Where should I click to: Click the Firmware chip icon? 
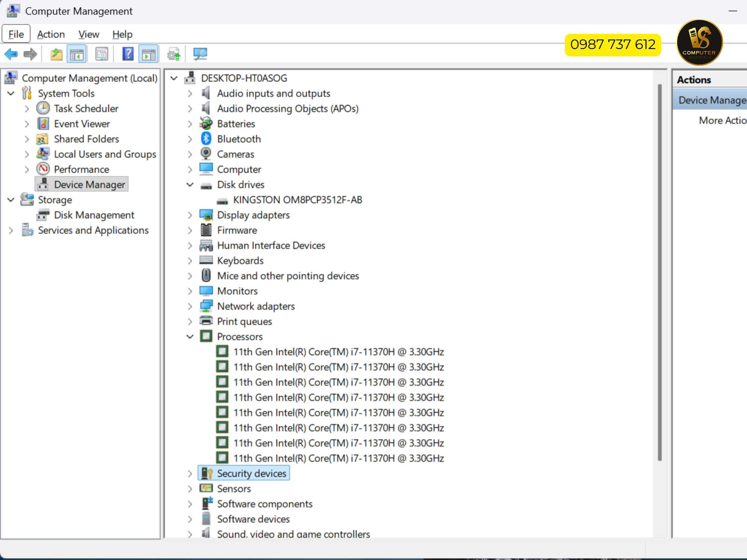[x=206, y=230]
